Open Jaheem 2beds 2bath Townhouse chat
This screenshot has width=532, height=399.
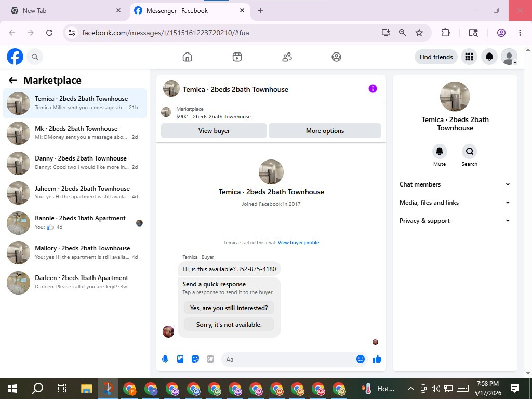[x=75, y=193]
